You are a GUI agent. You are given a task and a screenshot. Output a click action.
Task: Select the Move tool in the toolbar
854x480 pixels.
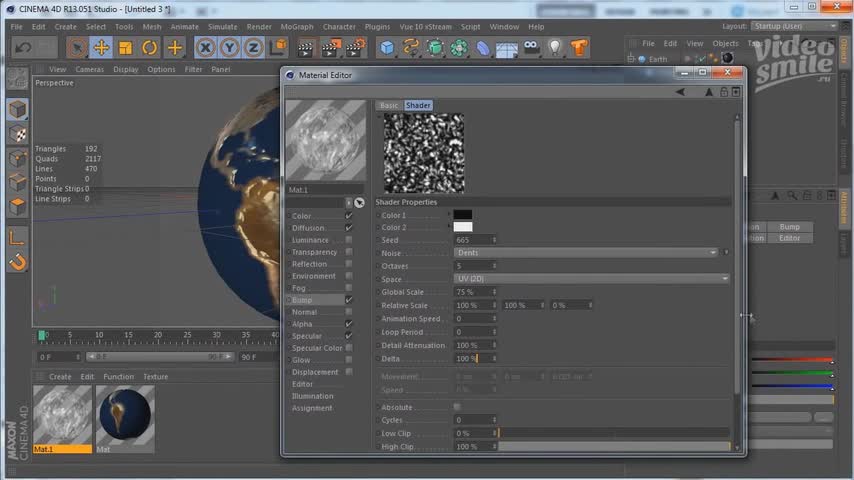[101, 47]
